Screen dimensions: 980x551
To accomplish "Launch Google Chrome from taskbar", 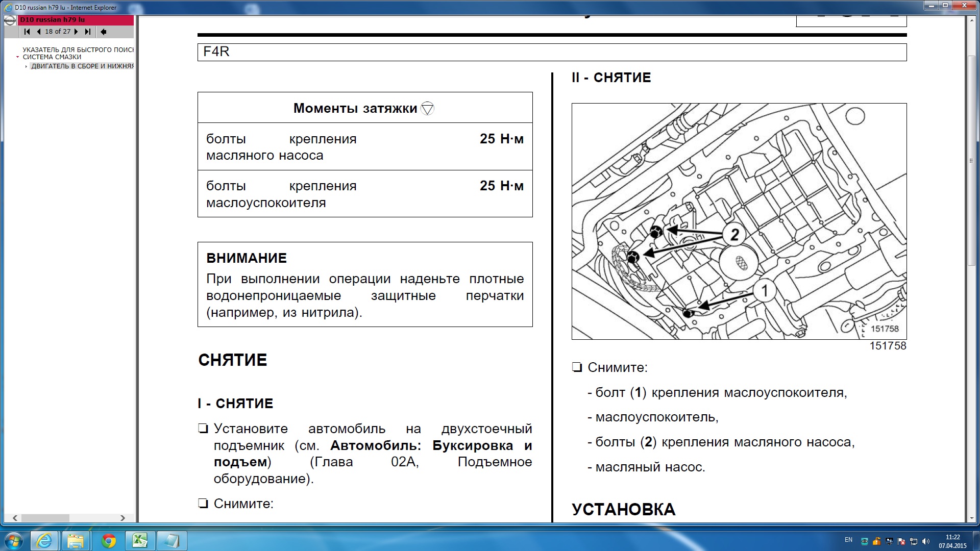I will click(108, 541).
